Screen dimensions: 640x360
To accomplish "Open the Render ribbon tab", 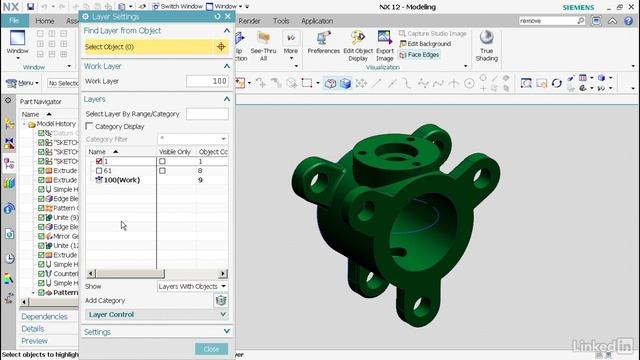I will (249, 21).
